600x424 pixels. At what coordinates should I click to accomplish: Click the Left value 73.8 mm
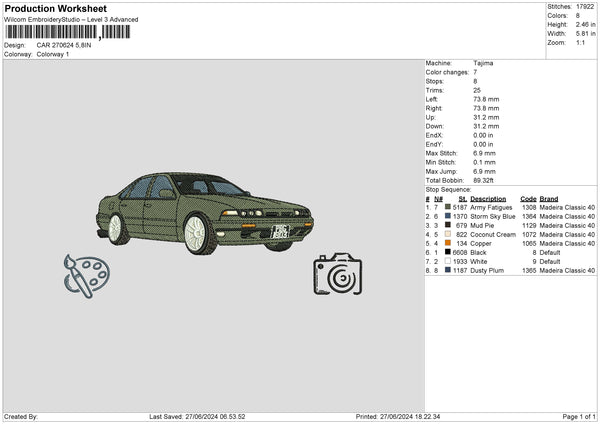coord(486,99)
